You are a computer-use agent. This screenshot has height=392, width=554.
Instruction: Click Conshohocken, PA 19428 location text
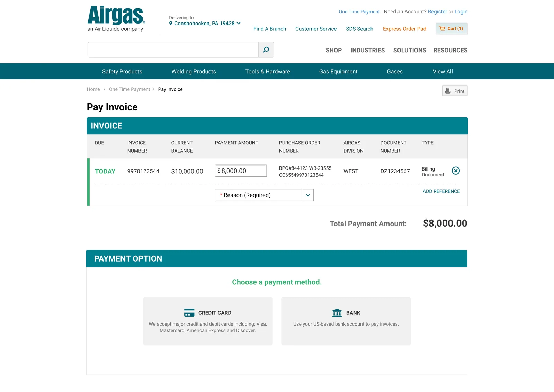(204, 23)
